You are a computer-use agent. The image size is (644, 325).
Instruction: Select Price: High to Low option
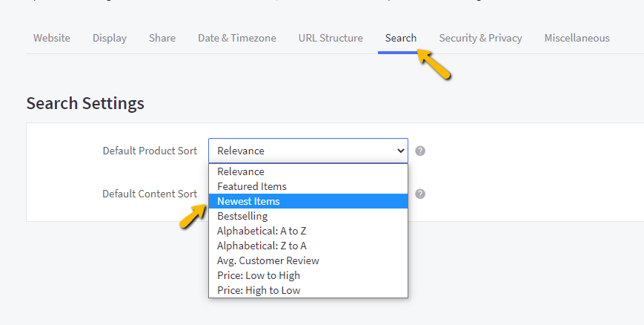pyautogui.click(x=308, y=290)
